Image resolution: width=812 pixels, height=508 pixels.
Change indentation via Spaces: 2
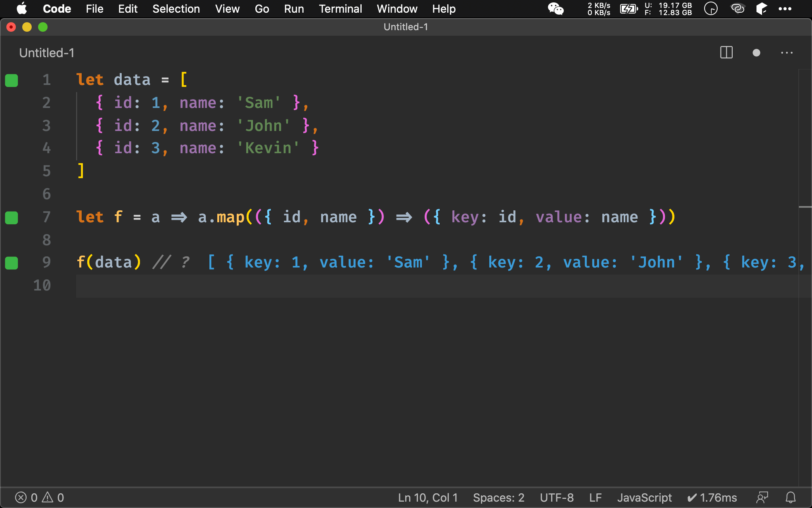499,498
